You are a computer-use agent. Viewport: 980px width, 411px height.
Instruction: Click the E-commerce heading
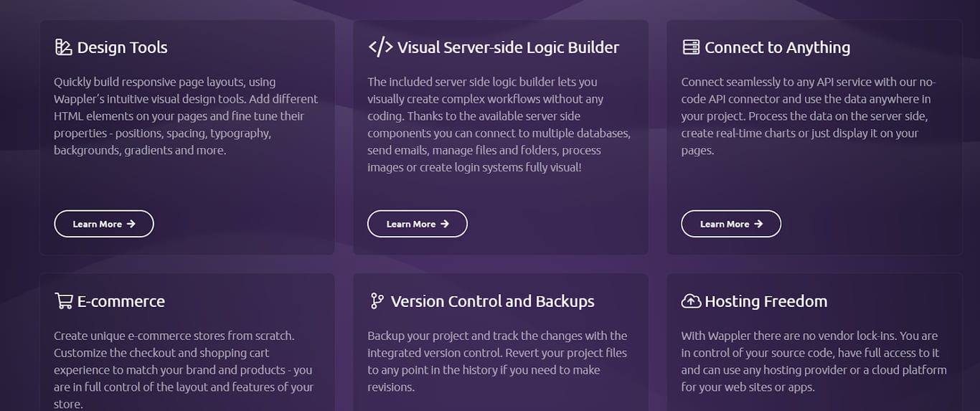[121, 301]
